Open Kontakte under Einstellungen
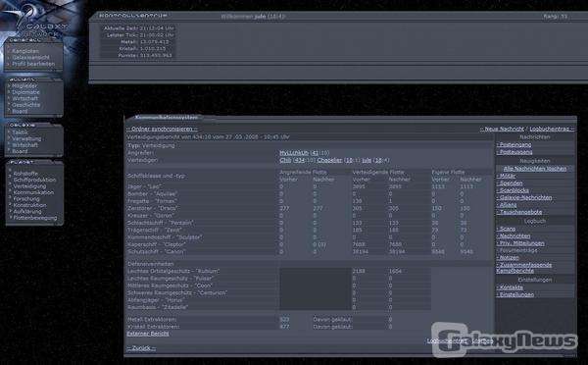The width and height of the screenshot is (588, 365). pyautogui.click(x=510, y=287)
